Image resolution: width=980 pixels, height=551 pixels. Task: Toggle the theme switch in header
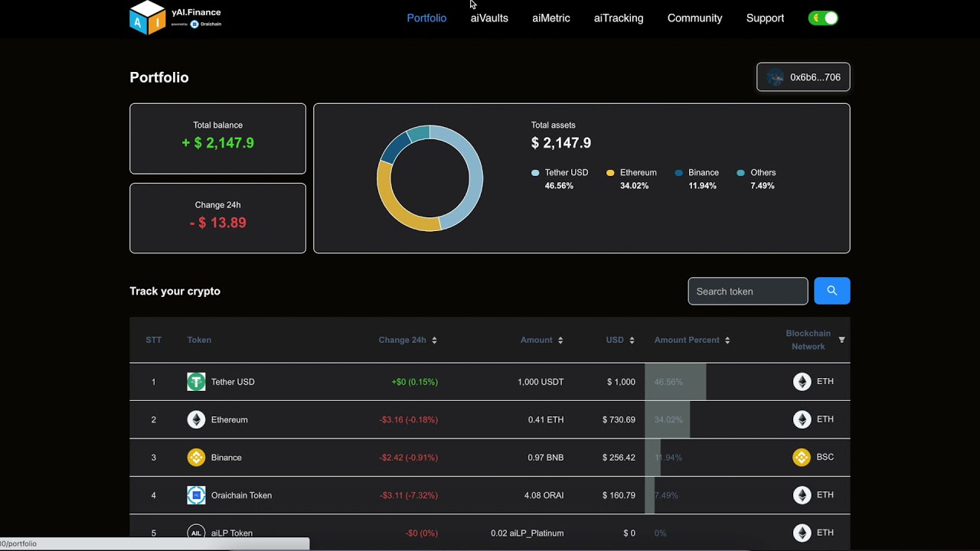coord(823,18)
